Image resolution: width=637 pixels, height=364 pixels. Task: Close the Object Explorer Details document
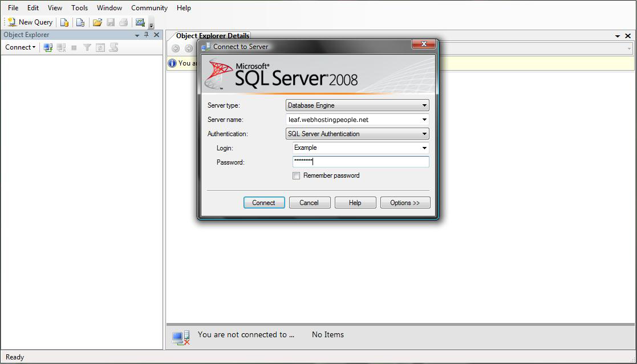(628, 36)
